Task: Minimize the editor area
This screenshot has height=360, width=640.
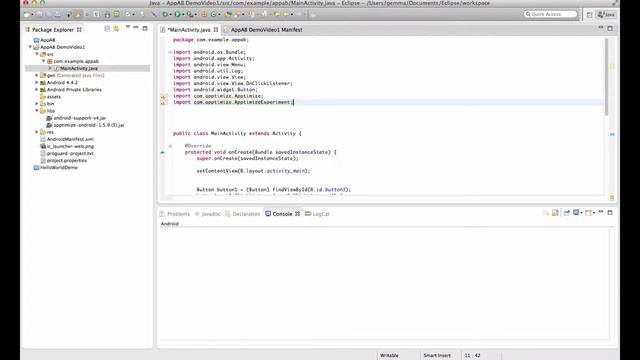Action: [x=601, y=28]
